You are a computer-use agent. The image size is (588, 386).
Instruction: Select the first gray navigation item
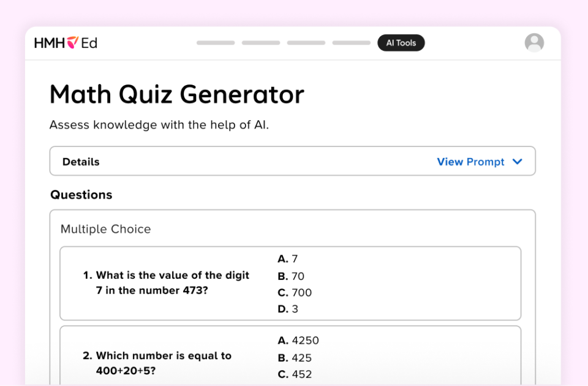pyautogui.click(x=215, y=43)
